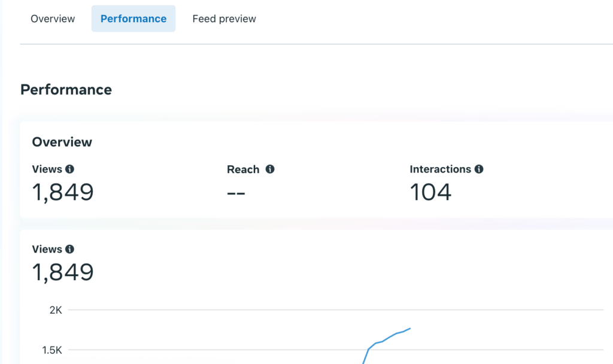Click the Views label above the chart

(47, 249)
